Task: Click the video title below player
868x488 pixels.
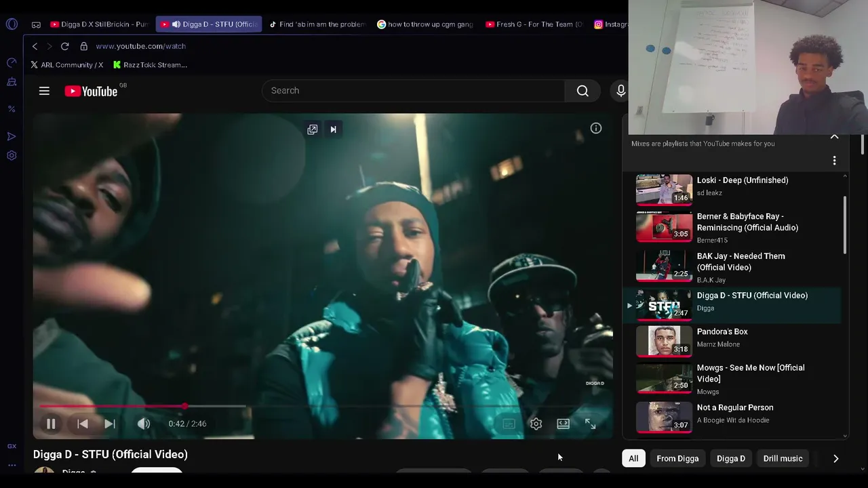Action: [x=111, y=455]
